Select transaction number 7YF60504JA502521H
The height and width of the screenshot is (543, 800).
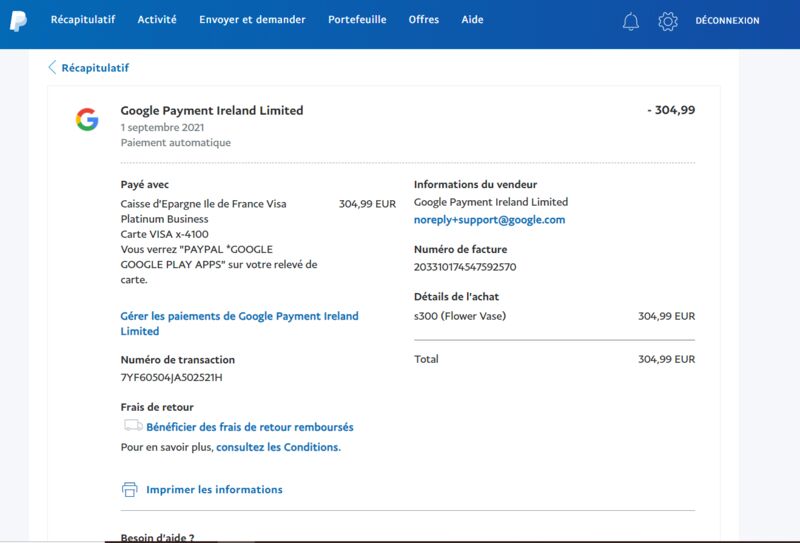point(171,377)
